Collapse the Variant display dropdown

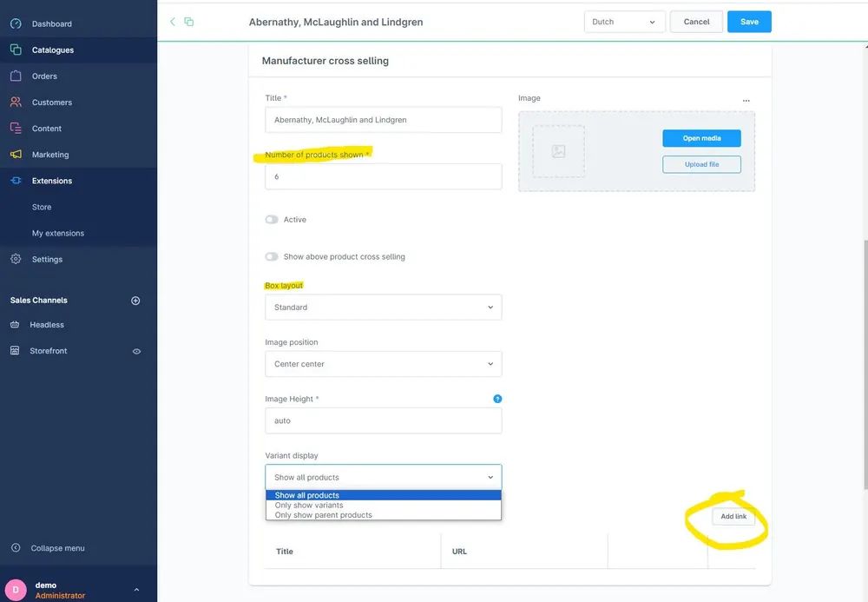click(x=383, y=477)
